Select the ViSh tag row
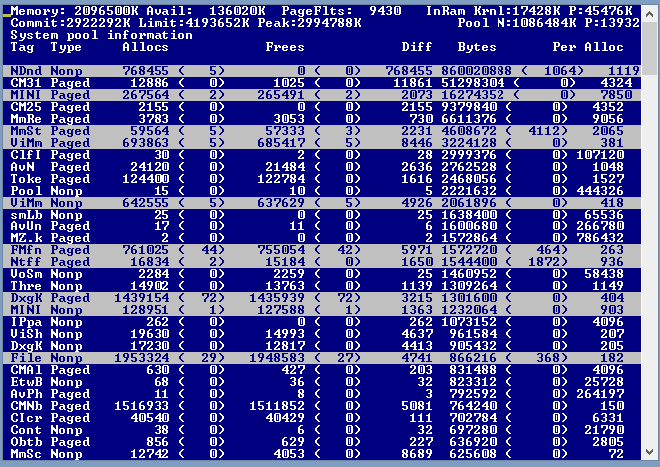 click(x=322, y=334)
